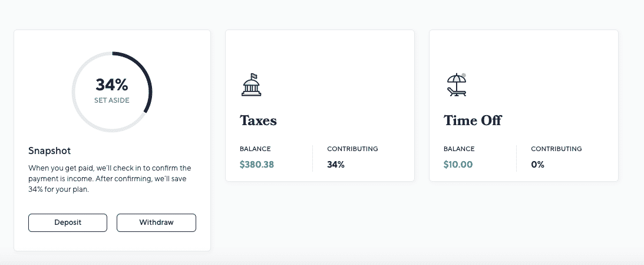The height and width of the screenshot is (265, 644).
Task: Open the Taxes card heading
Action: (x=258, y=120)
